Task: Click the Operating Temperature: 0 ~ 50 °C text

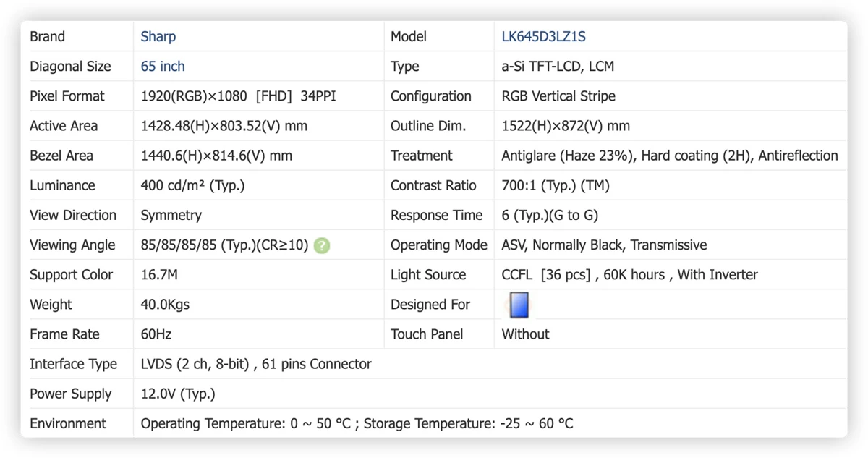Action: (x=246, y=424)
